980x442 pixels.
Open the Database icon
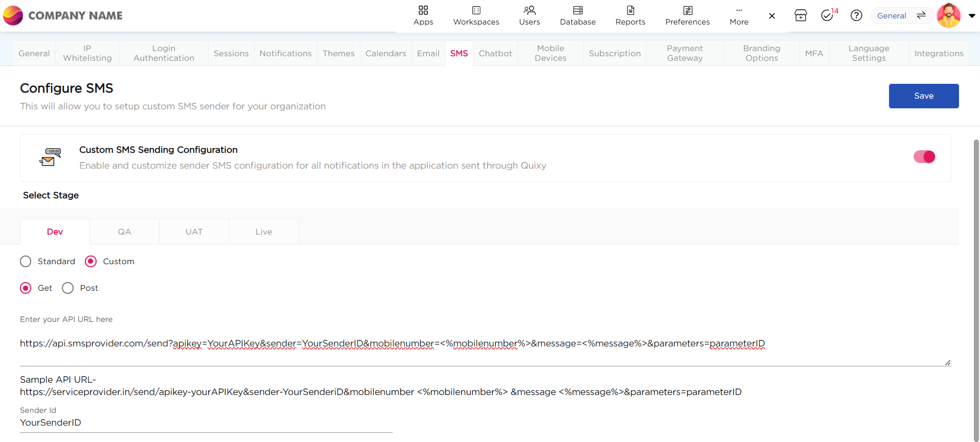tap(578, 11)
